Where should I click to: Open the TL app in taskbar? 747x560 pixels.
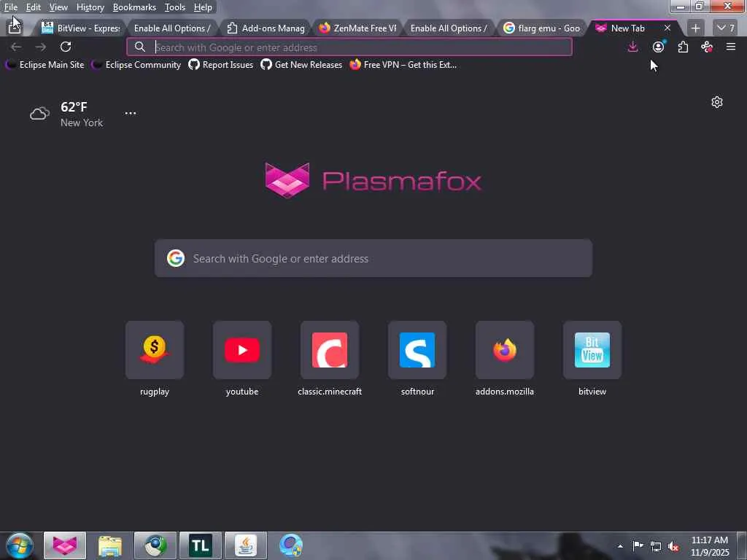201,545
